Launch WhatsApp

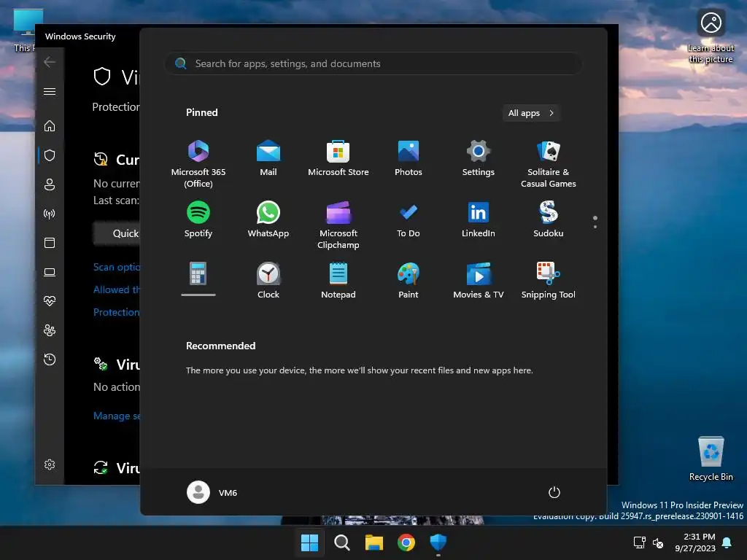(x=268, y=219)
